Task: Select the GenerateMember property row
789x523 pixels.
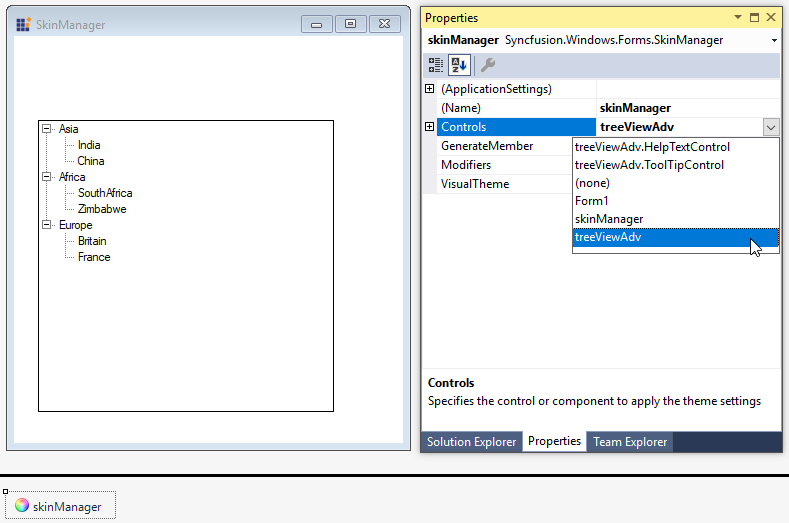Action: [x=504, y=146]
